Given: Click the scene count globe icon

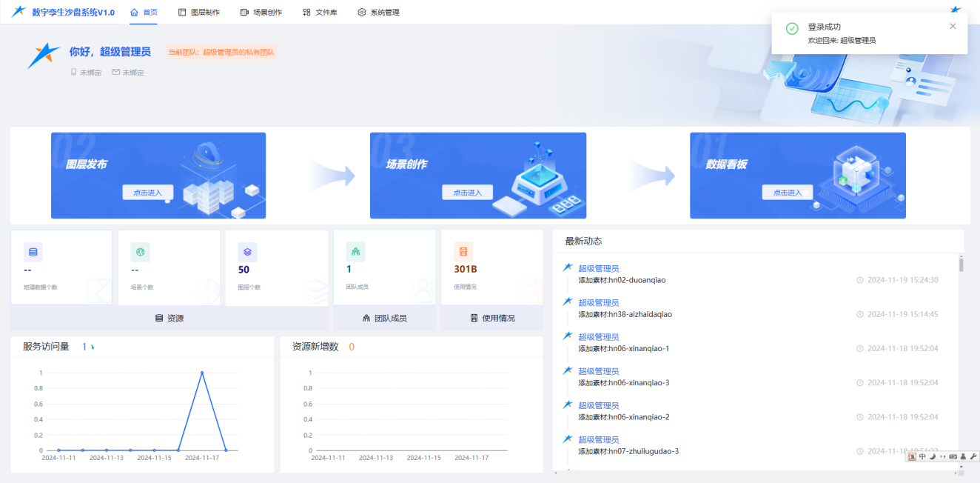Looking at the screenshot, I should [140, 252].
